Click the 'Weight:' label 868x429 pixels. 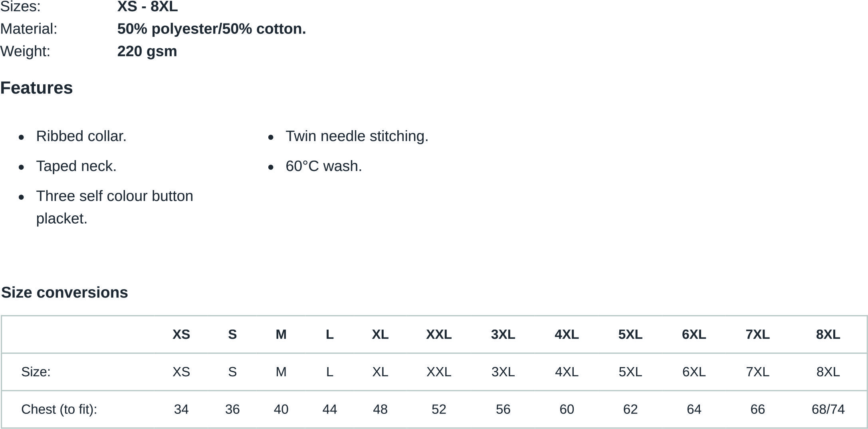25,51
